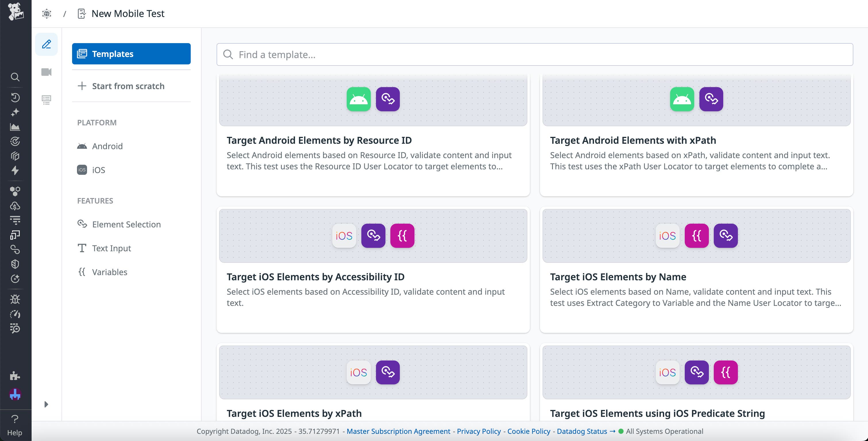Select the Security shield icon
Screen dimensions: 868x441
[x=16, y=264]
